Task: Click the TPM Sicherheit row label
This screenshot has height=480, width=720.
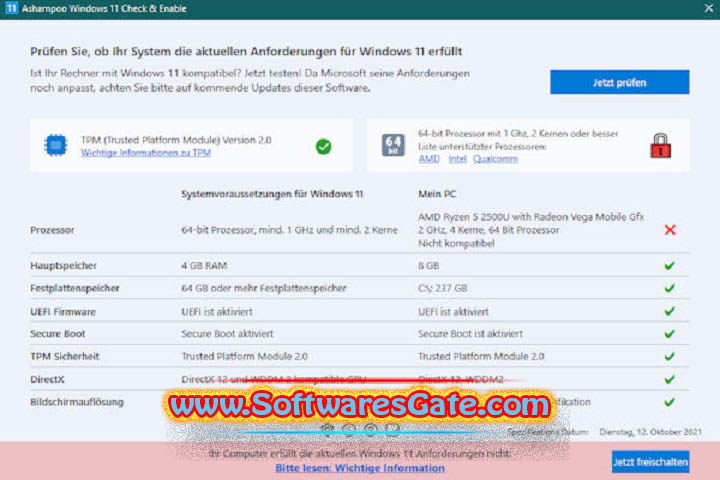Action: [x=65, y=356]
